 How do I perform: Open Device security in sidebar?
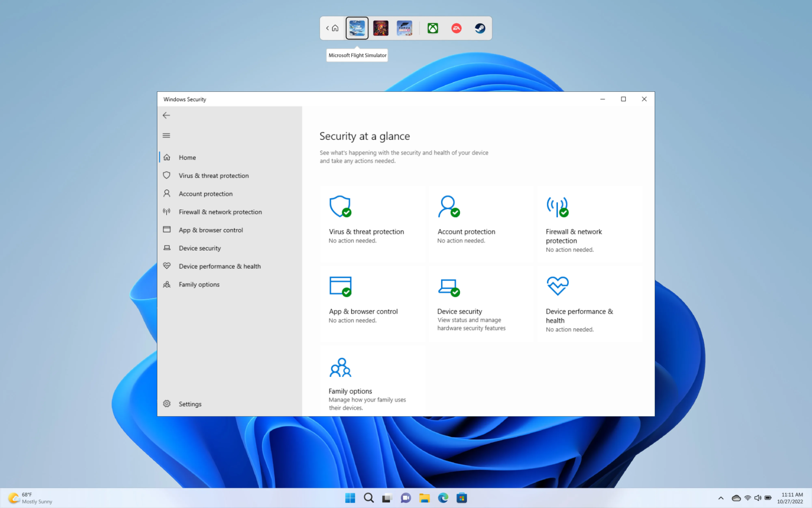230,248
